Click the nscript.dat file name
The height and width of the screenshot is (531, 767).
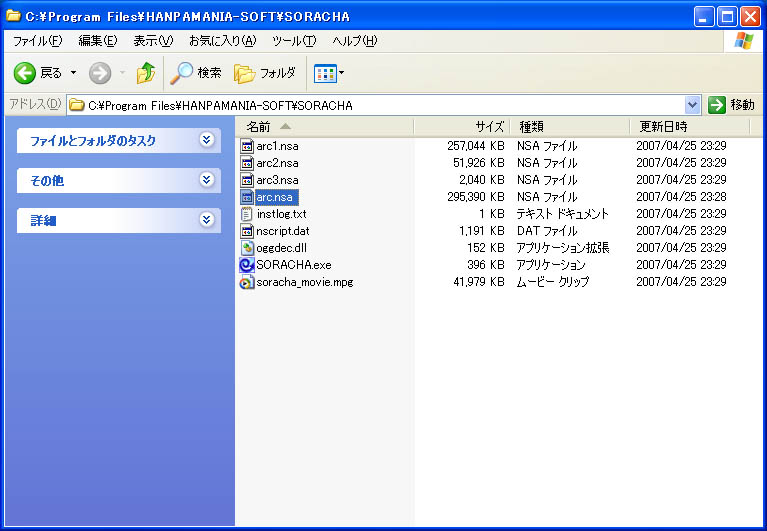pyautogui.click(x=283, y=231)
